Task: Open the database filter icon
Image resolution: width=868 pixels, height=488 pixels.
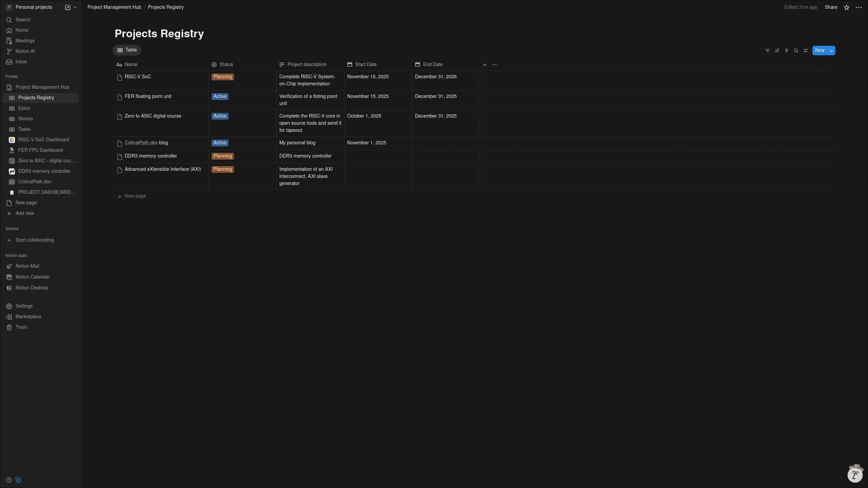Action: click(767, 50)
